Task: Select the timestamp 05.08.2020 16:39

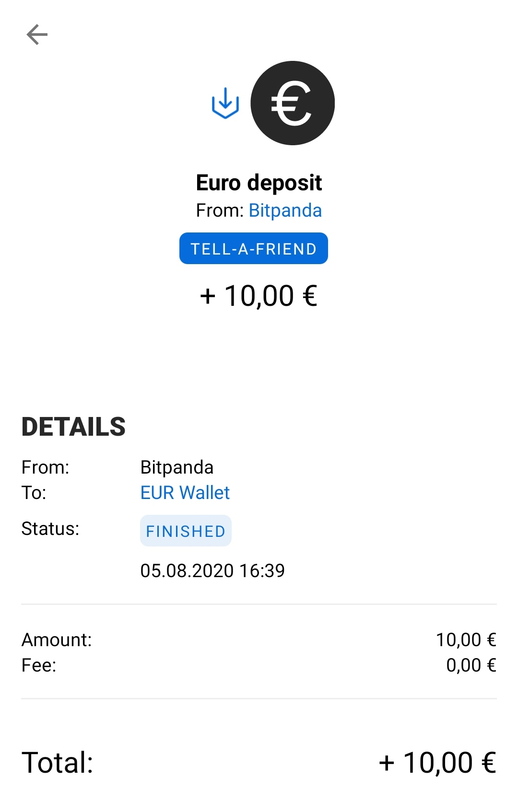Action: (x=212, y=570)
